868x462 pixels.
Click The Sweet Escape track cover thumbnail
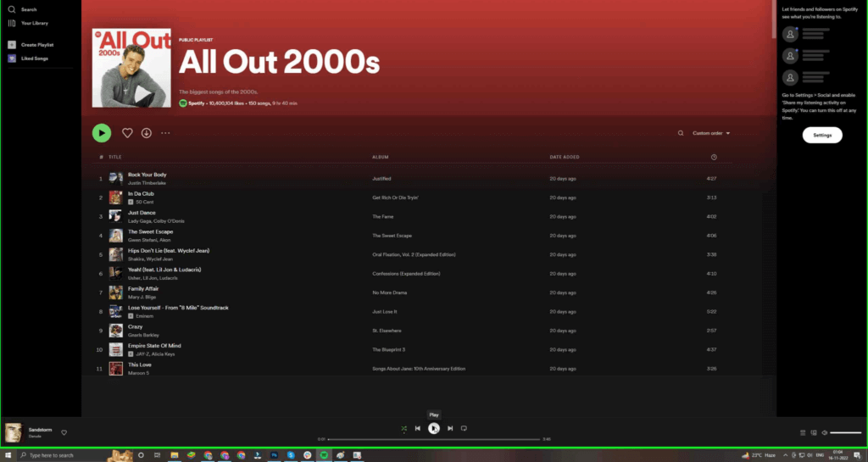click(x=115, y=236)
